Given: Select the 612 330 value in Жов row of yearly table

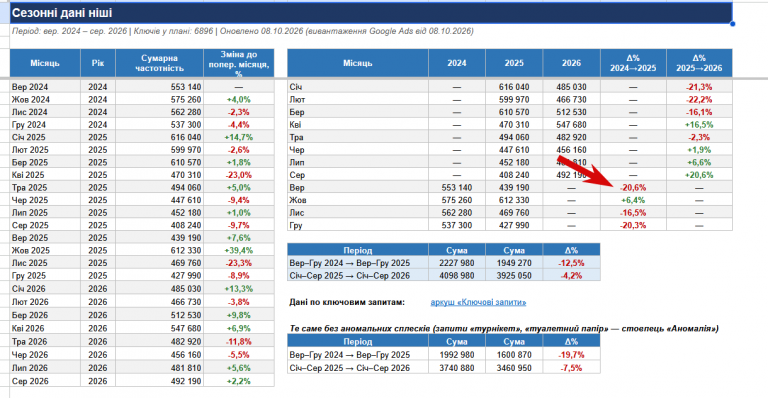Looking at the screenshot, I should [x=514, y=200].
